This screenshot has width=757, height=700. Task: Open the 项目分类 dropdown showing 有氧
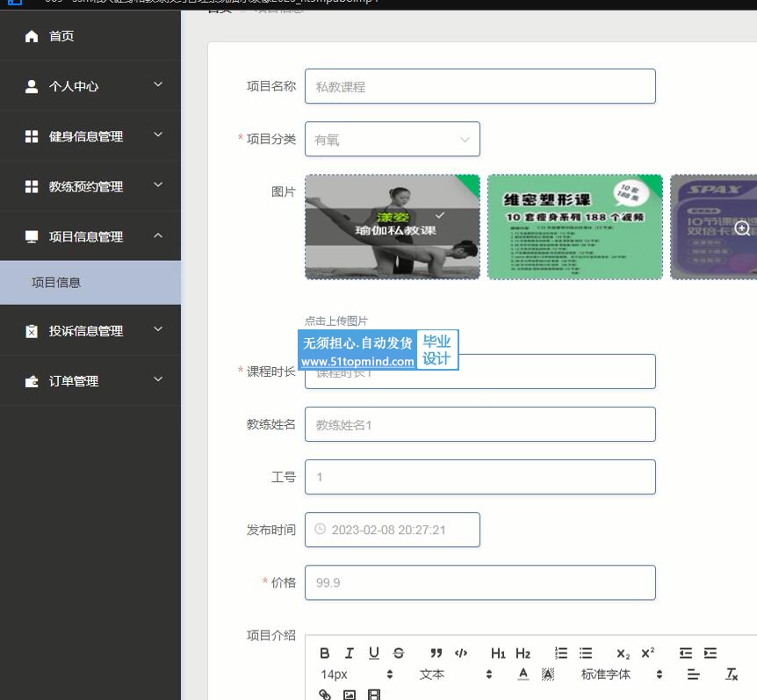pos(393,139)
